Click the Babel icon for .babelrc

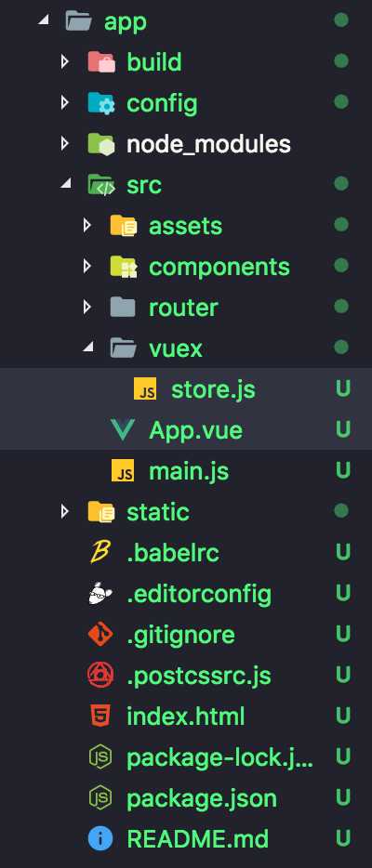100,552
